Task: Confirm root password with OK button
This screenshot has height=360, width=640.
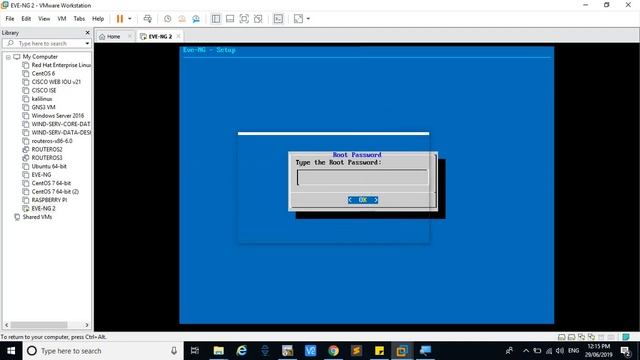Action: click(x=363, y=200)
